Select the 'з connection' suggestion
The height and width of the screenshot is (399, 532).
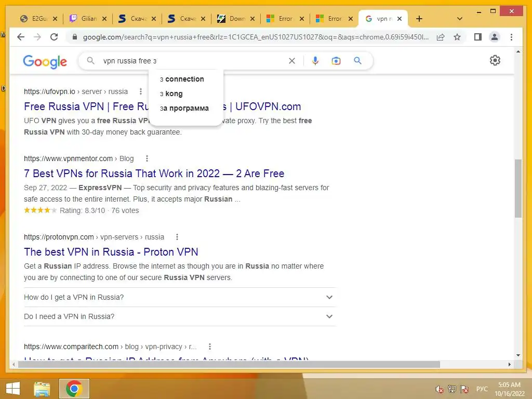click(x=186, y=79)
